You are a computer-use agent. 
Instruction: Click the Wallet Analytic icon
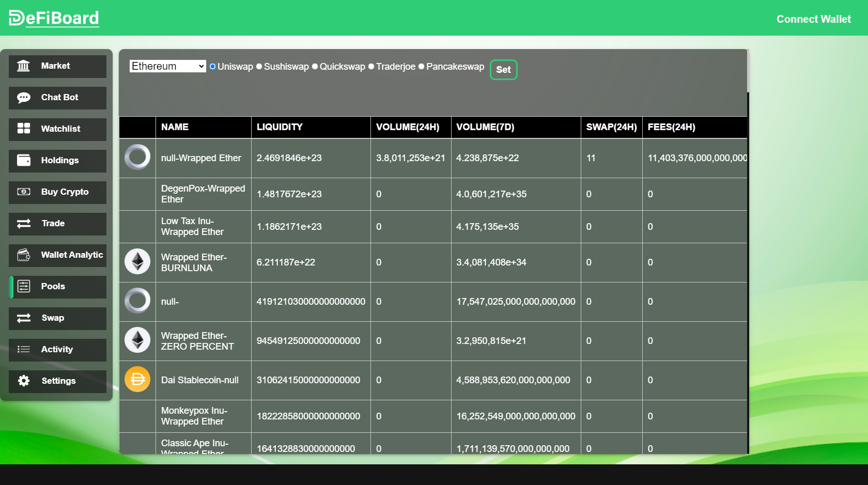pyautogui.click(x=24, y=255)
